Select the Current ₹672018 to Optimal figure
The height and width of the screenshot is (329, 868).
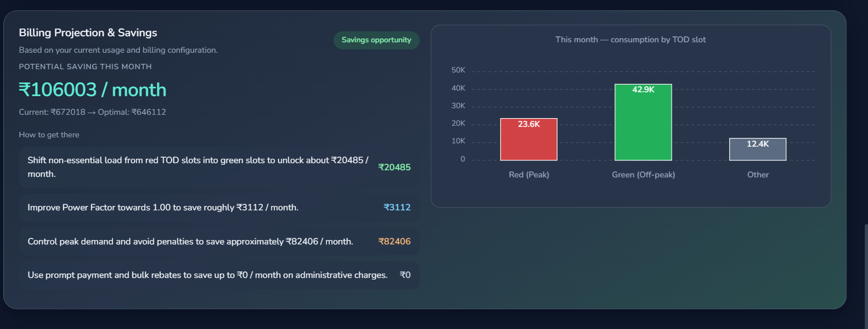pos(93,111)
